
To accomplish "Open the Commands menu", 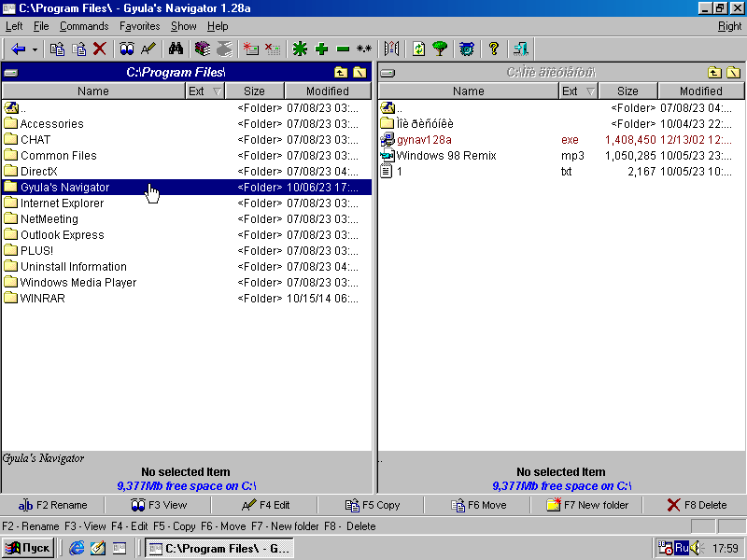I will tap(84, 26).
